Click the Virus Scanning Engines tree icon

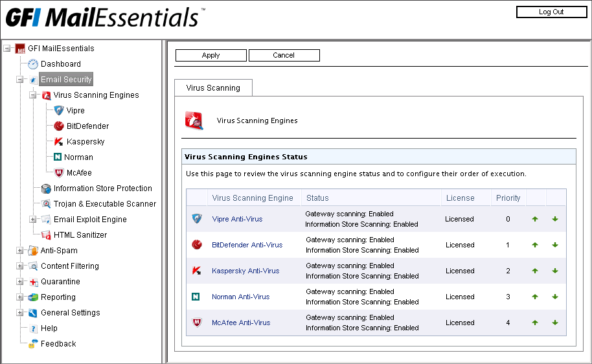coord(47,95)
